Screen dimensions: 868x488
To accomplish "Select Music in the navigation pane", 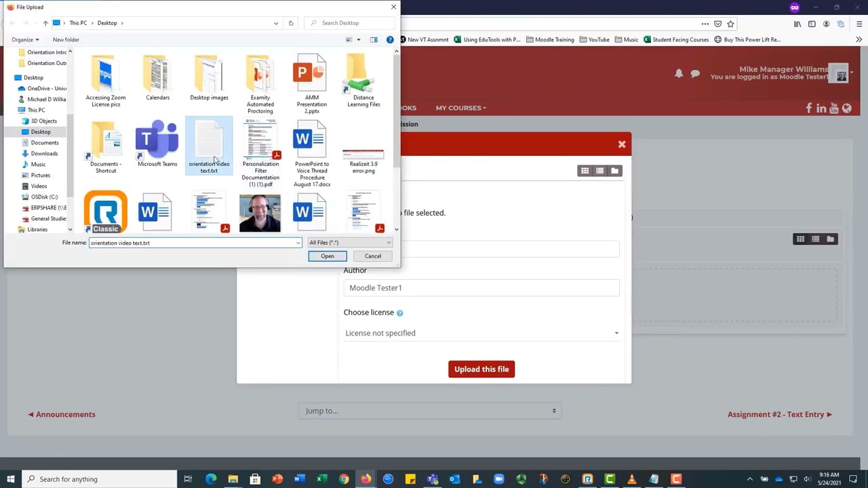I will [x=38, y=164].
